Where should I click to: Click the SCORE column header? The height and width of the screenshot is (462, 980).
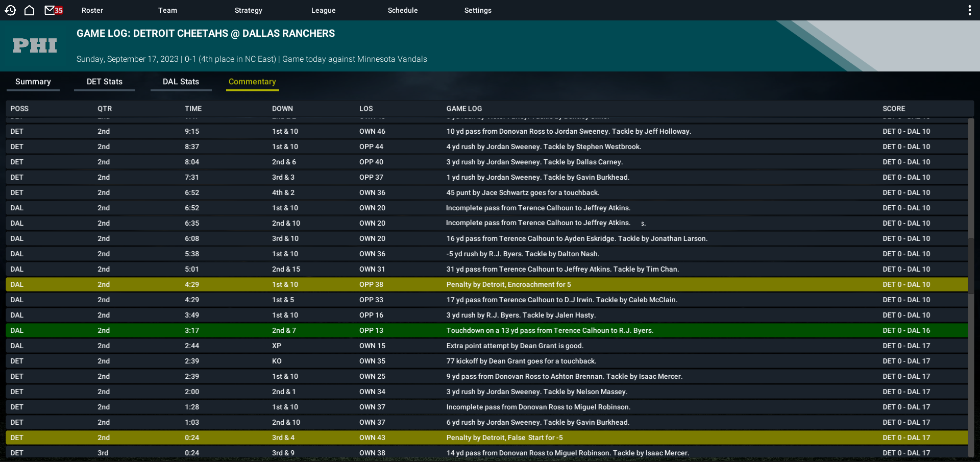894,109
